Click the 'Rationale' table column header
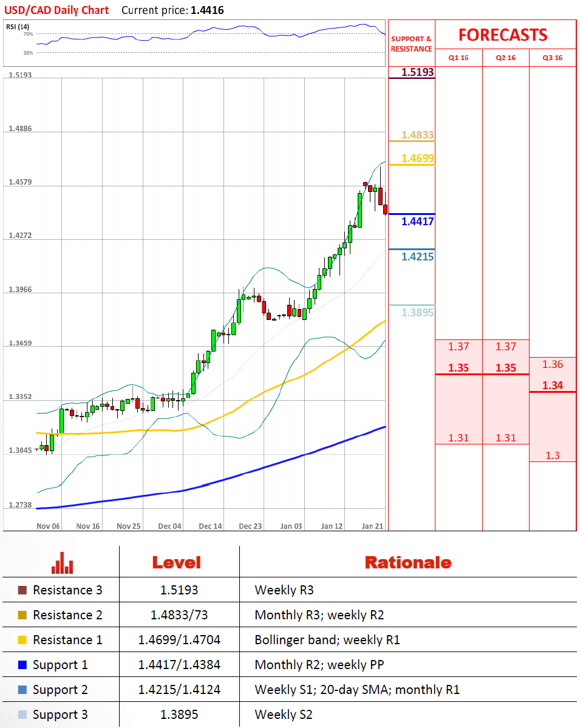 tap(408, 563)
